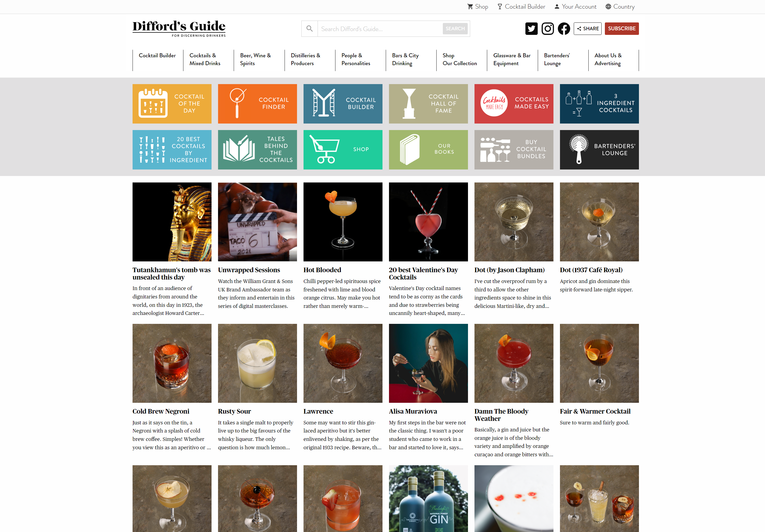Click the red Subscribe button
This screenshot has height=532, width=765.
tap(621, 29)
